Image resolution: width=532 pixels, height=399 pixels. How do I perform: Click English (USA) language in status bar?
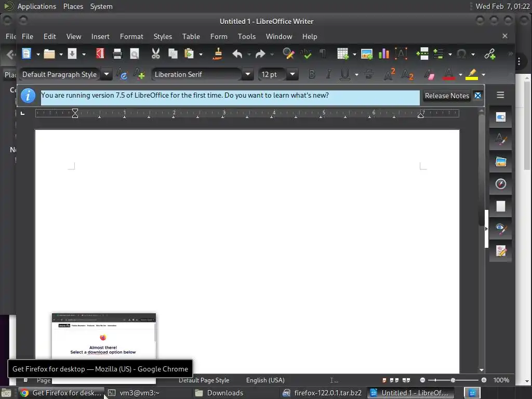pos(265,380)
